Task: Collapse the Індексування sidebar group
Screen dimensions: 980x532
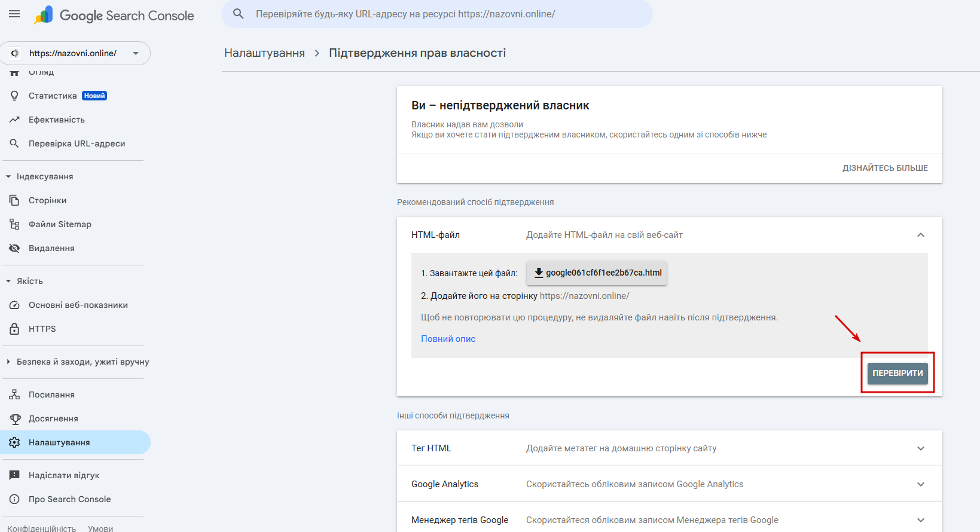Action: coord(39,176)
